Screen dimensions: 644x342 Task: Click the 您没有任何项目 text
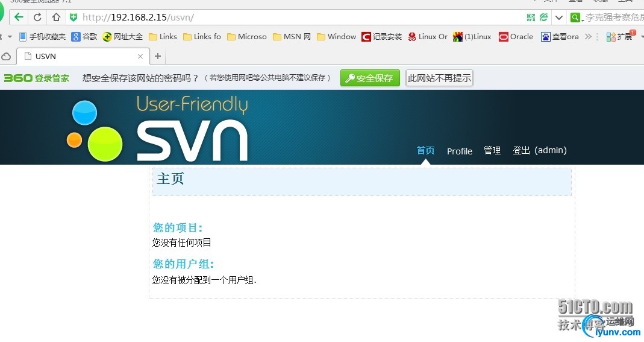pyautogui.click(x=181, y=242)
